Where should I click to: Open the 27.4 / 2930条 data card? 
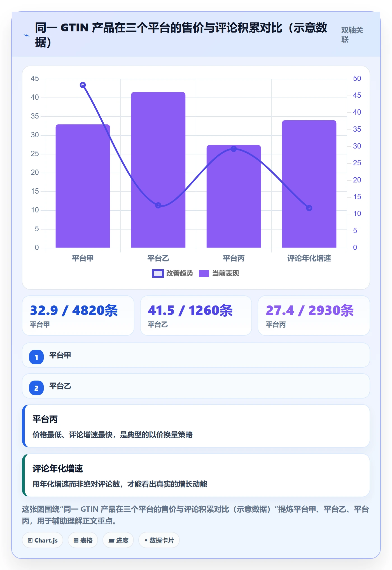tap(314, 316)
